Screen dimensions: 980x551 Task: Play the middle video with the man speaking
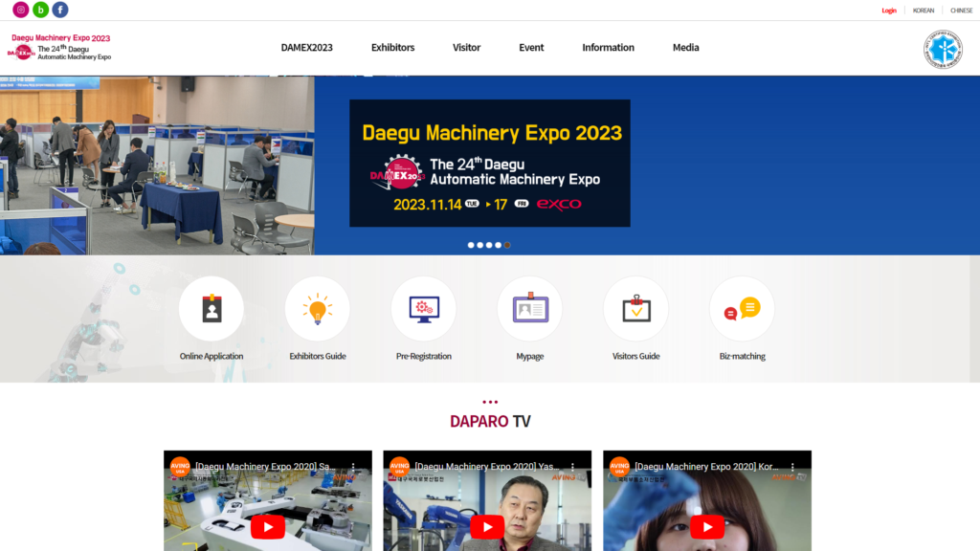pos(487,527)
